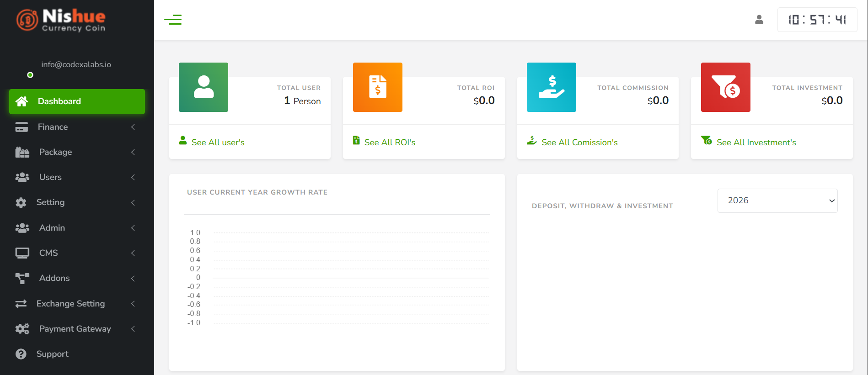Click the Dashboard home icon
This screenshot has width=868, height=375.
21,101
